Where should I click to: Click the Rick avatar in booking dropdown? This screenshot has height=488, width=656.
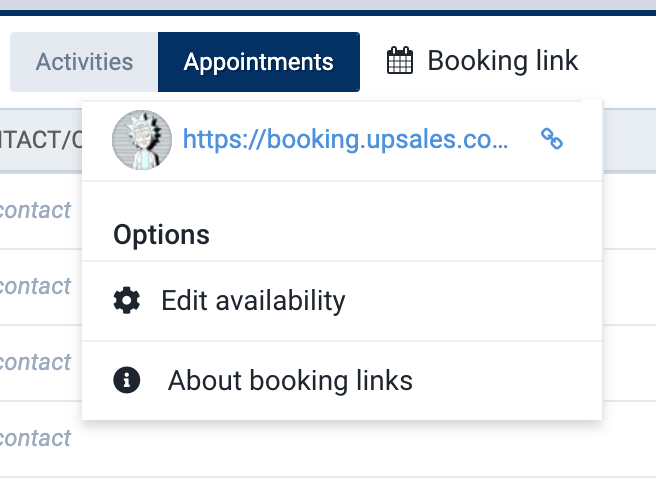pos(142,140)
